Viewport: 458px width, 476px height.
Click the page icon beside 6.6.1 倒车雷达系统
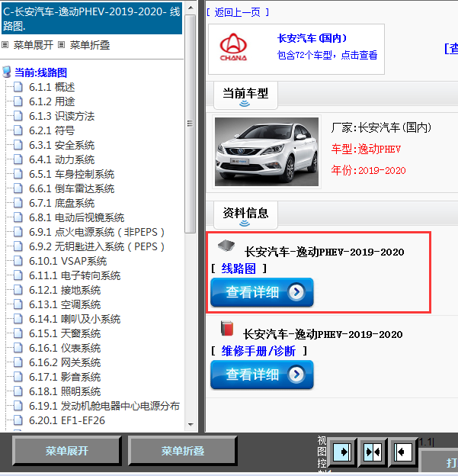coord(18,188)
